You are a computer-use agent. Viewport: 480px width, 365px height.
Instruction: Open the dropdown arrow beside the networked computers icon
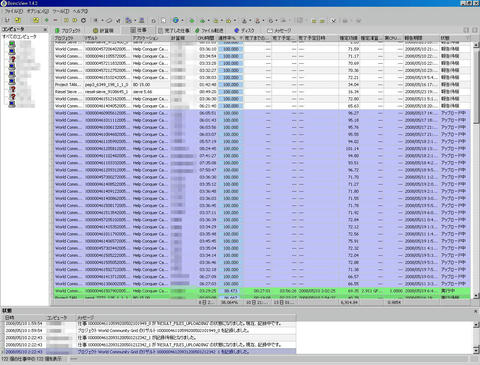(x=135, y=21)
